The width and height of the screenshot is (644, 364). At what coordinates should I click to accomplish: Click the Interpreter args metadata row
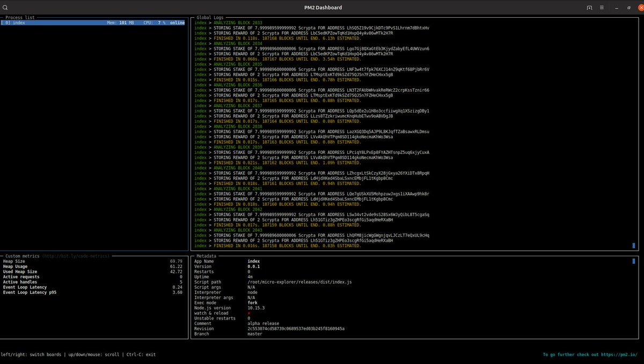[224, 298]
